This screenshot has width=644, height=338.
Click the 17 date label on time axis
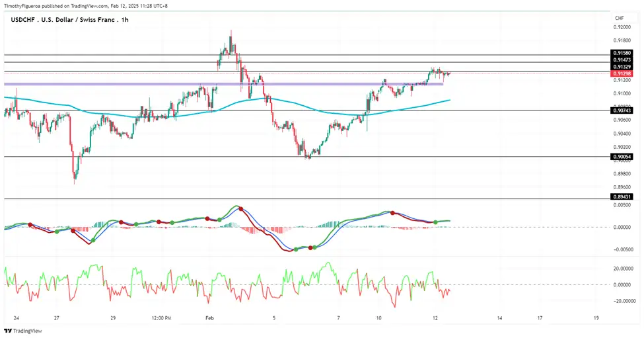(540, 318)
